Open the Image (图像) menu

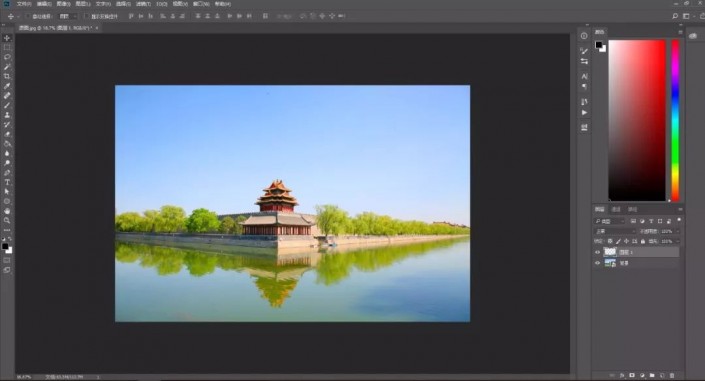pyautogui.click(x=63, y=4)
